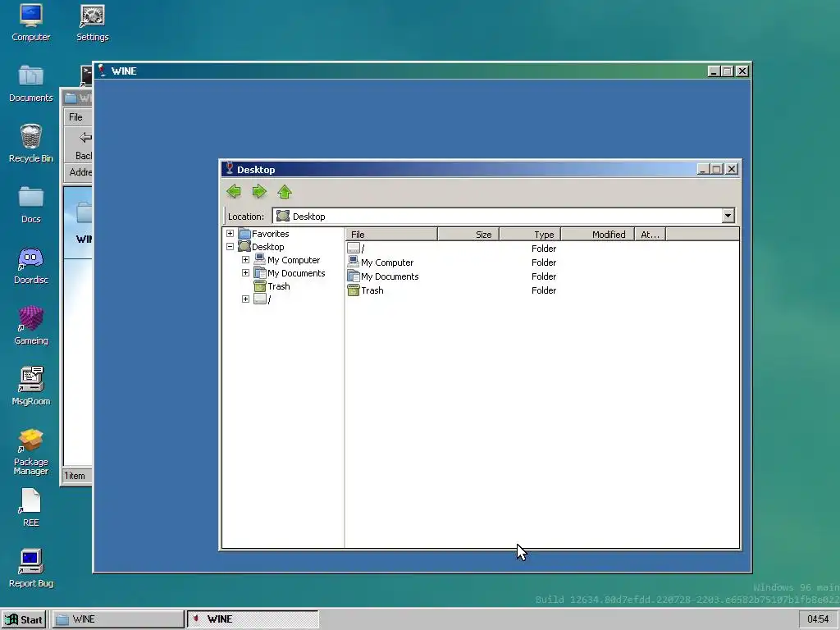Open Report Bug desktop shortcut

(x=30, y=568)
